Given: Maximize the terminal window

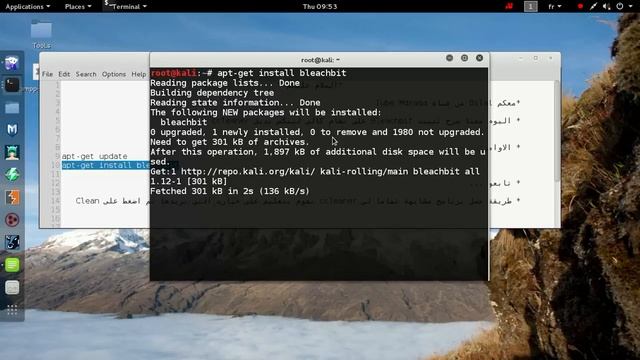Looking at the screenshot, I should point(464,58).
